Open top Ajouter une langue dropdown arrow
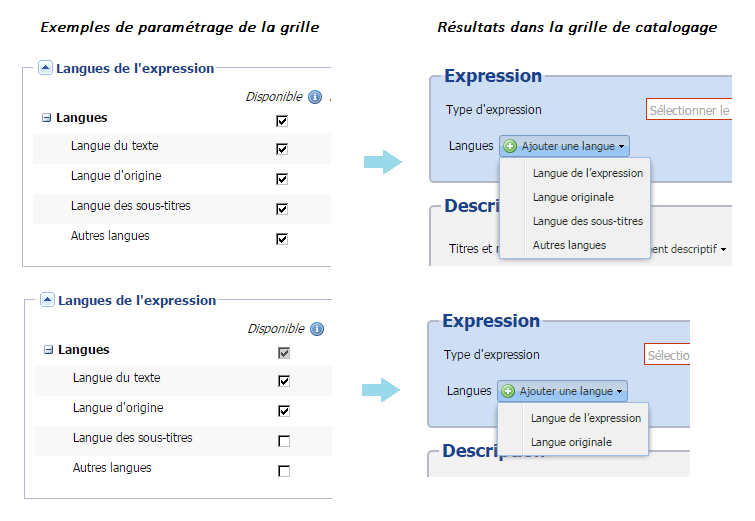Screen dimensions: 755x521 [622, 146]
